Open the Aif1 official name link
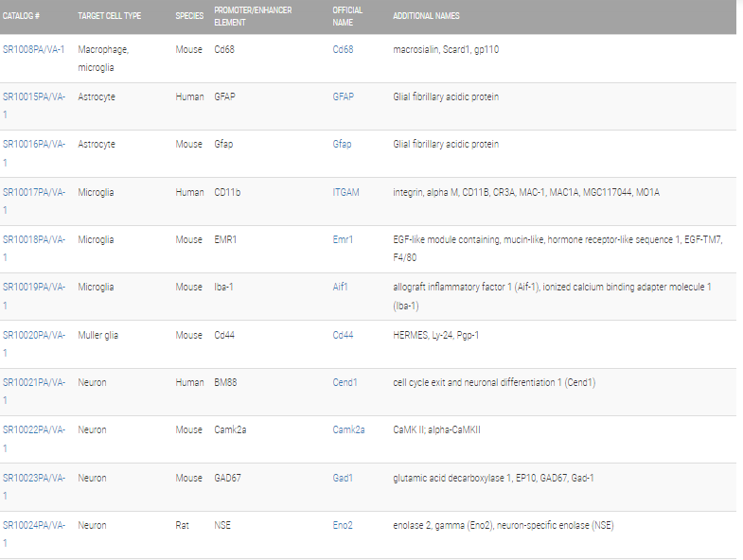The image size is (743, 560). [x=340, y=288]
